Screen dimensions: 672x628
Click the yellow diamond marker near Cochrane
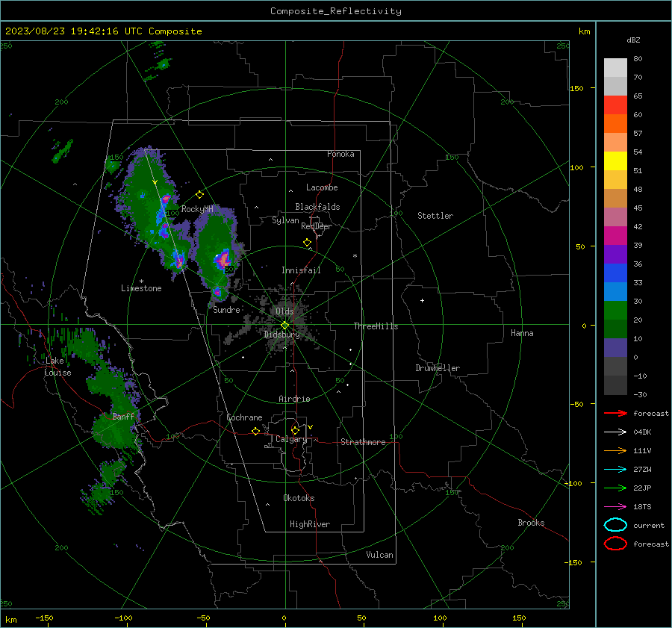255,431
